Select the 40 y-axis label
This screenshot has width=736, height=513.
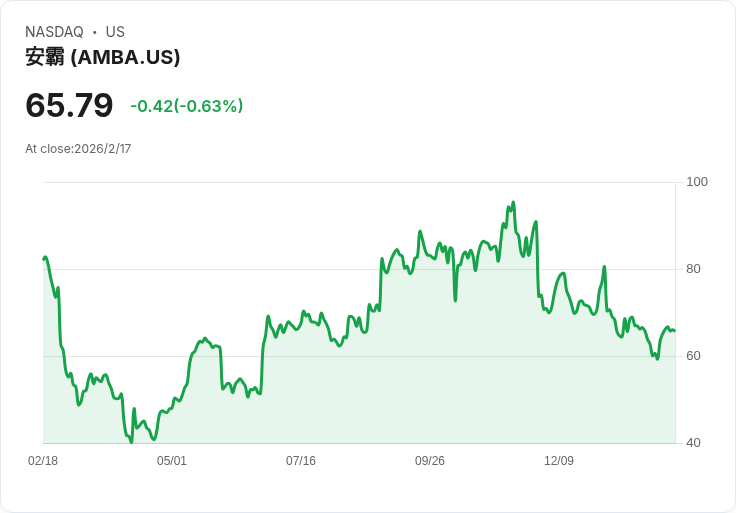click(x=693, y=443)
